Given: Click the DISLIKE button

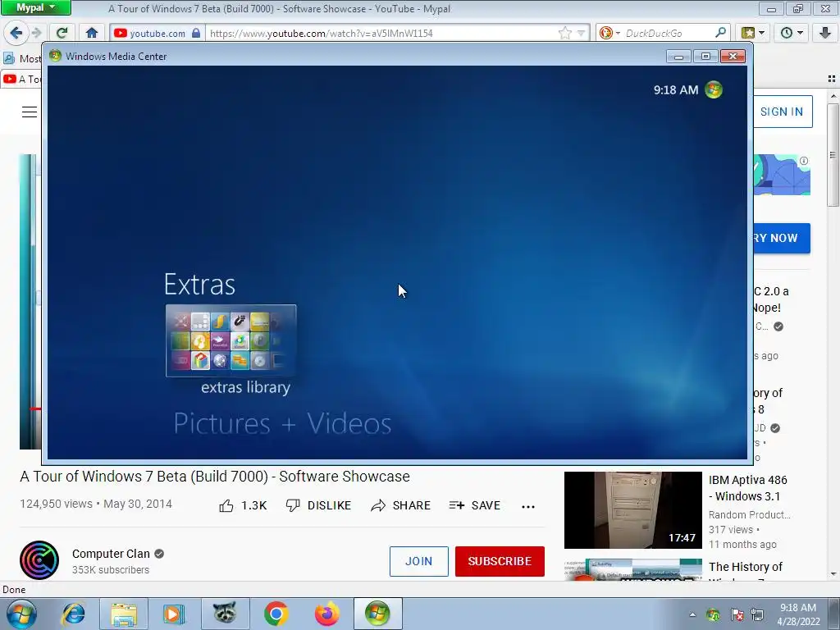Looking at the screenshot, I should [x=319, y=505].
